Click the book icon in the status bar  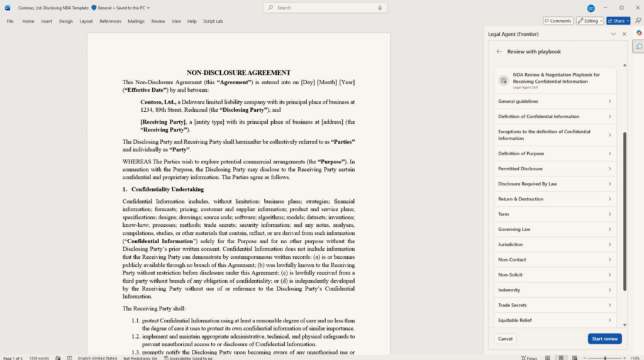tap(69, 358)
